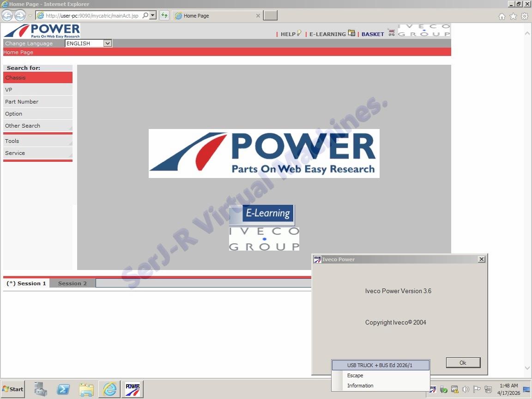Click Internet Explorer icon in taskbar

(x=109, y=389)
